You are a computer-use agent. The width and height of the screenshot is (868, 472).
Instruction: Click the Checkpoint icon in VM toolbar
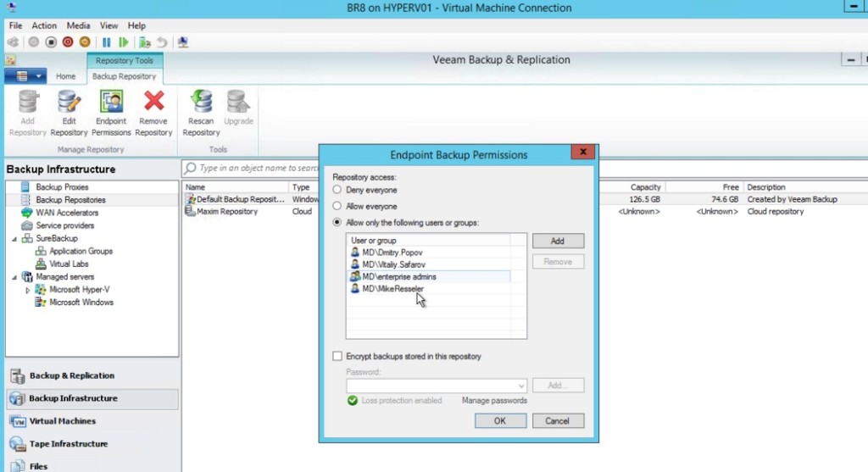145,42
